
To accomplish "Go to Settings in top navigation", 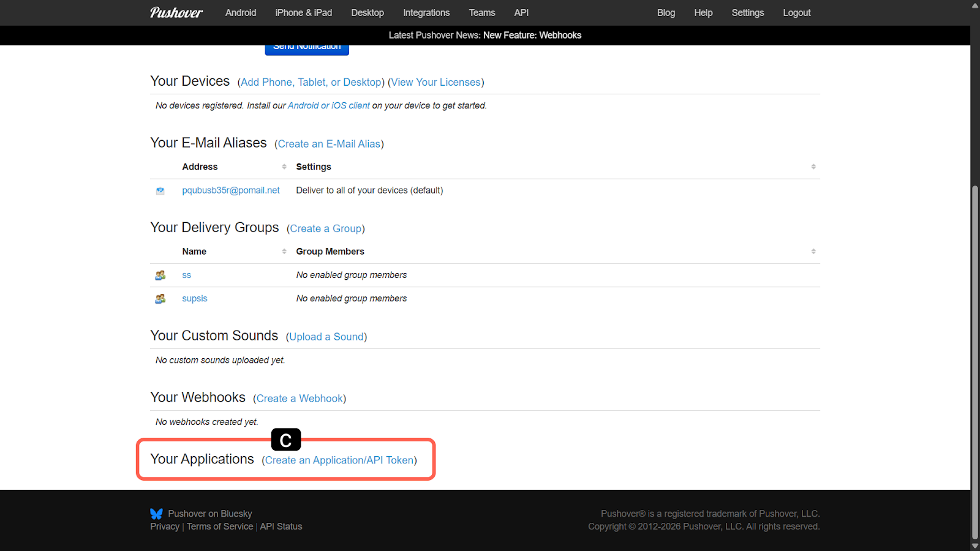I will click(747, 13).
